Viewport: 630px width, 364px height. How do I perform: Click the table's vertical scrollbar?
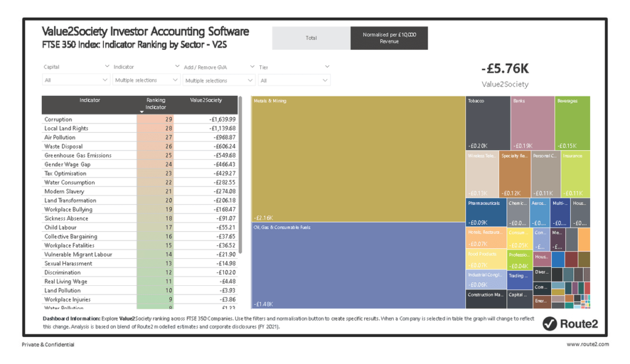click(x=241, y=175)
